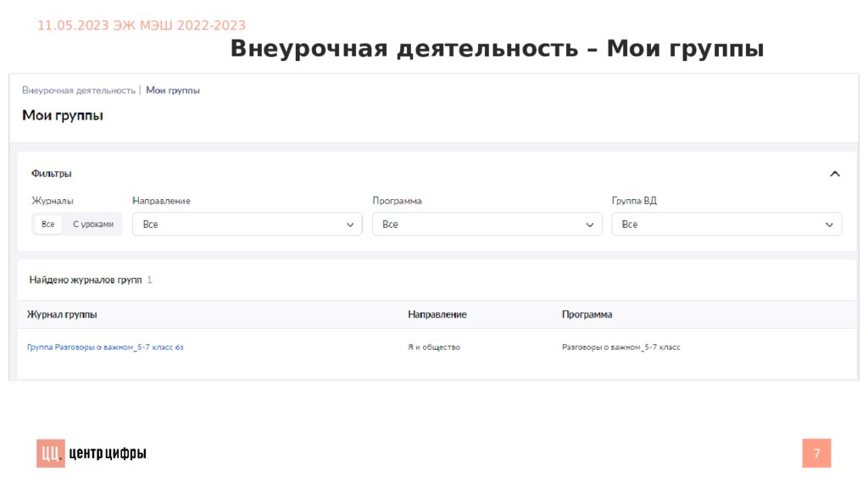Click the ЦЦ orange logo icon
Image resolution: width=868 pixels, height=488 pixels.
pos(50,454)
